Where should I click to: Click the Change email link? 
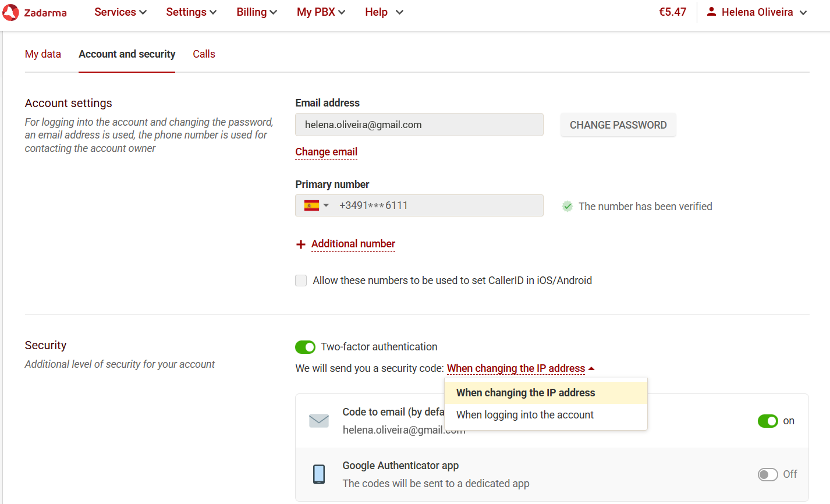point(326,152)
